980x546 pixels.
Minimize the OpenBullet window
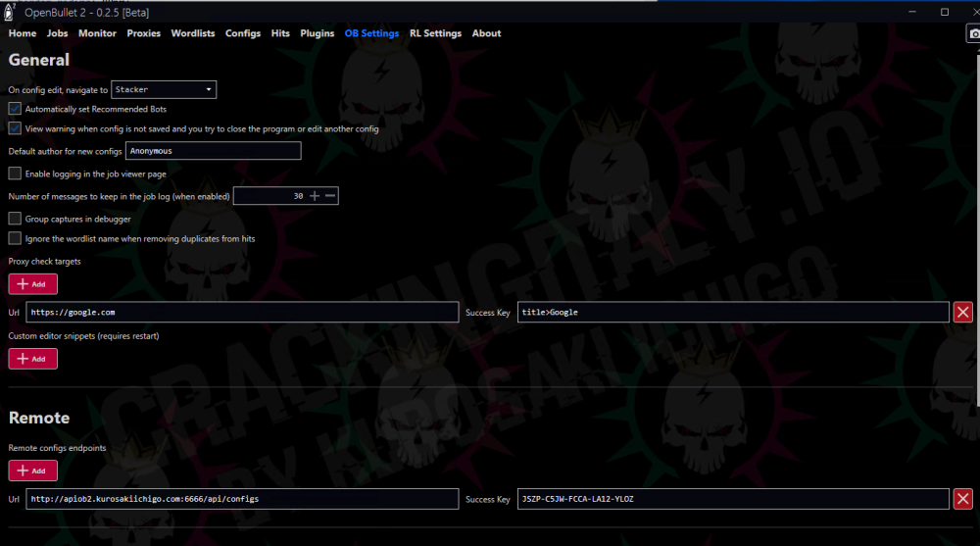click(x=912, y=12)
